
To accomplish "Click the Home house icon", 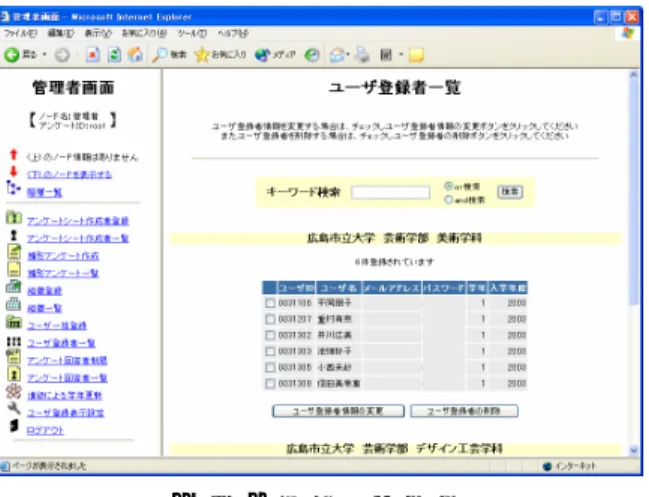I will click(135, 55).
